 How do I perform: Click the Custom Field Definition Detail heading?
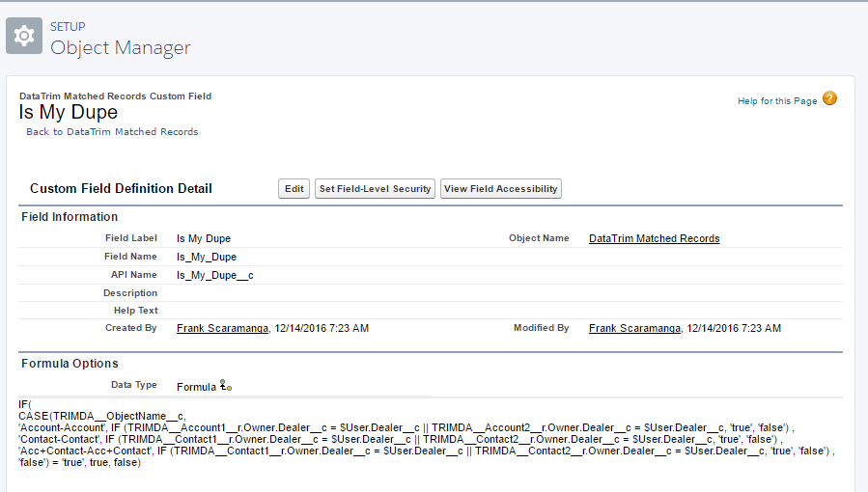[121, 188]
